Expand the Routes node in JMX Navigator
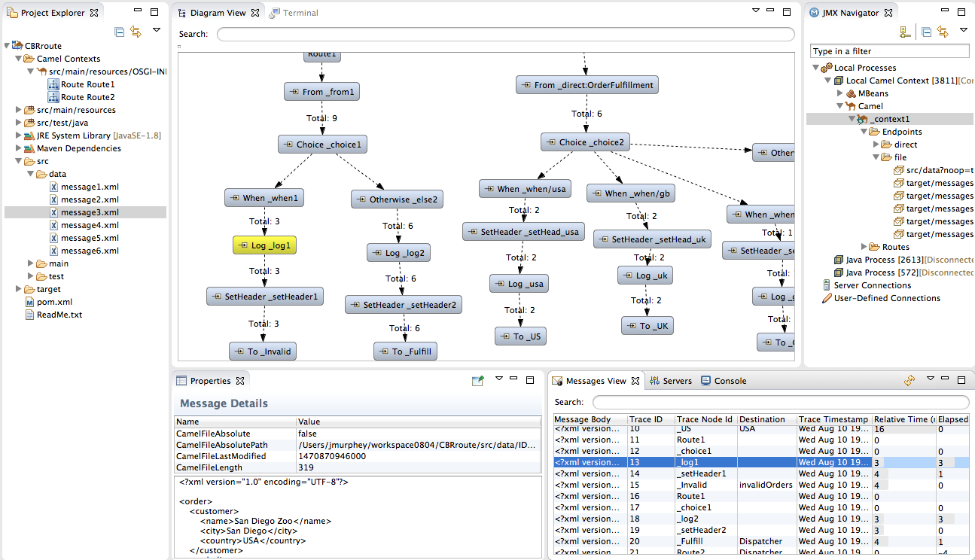Viewport: 975px width, 560px height. [864, 247]
